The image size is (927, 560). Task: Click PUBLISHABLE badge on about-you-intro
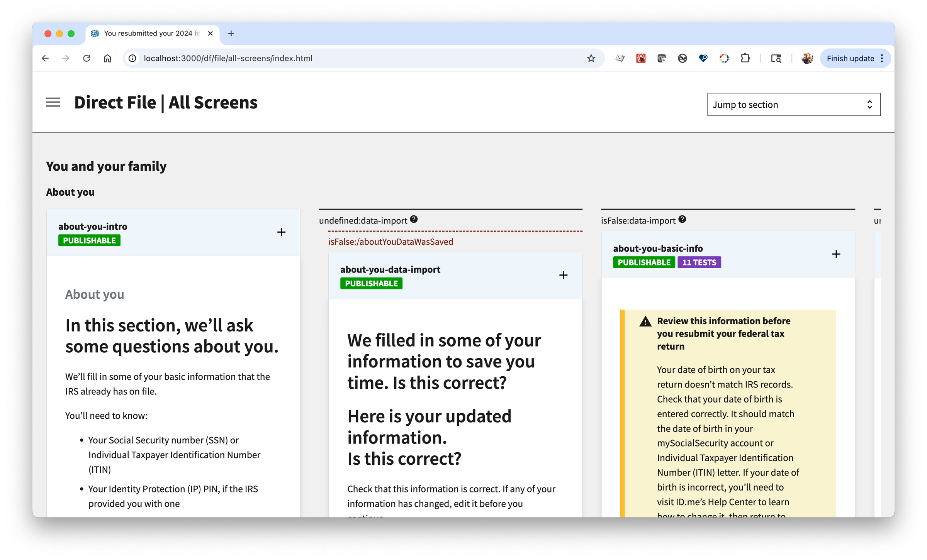pos(89,240)
